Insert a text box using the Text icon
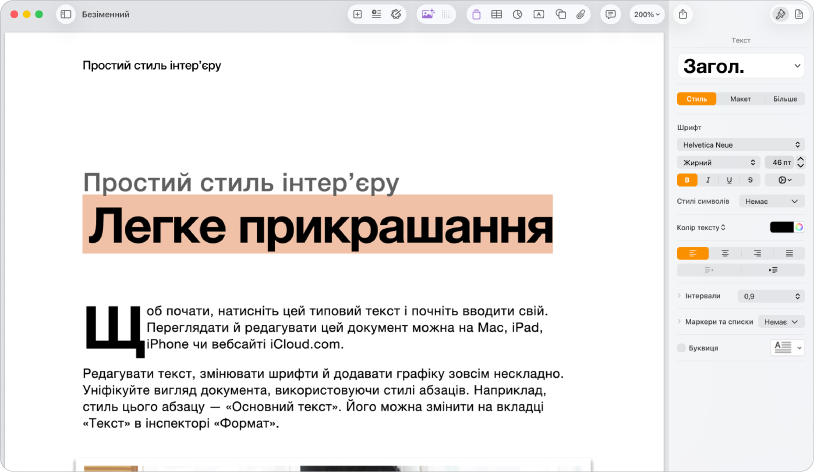The width and height of the screenshot is (814, 473). coord(539,15)
